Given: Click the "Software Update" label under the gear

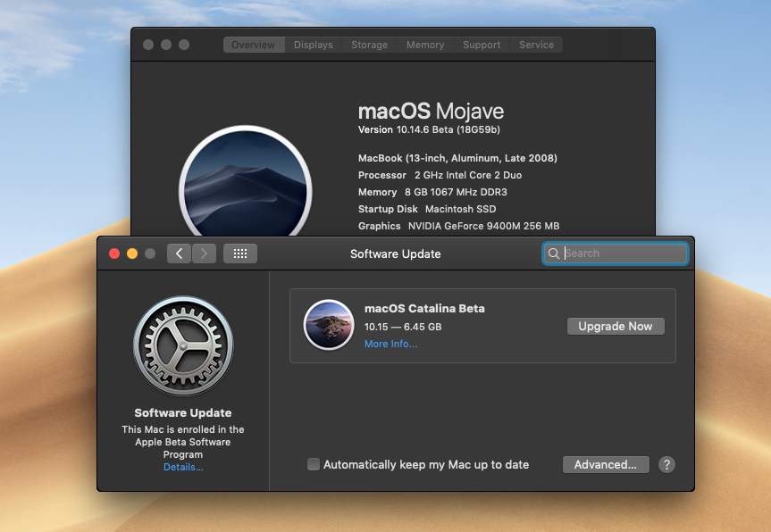Looking at the screenshot, I should pos(183,412).
